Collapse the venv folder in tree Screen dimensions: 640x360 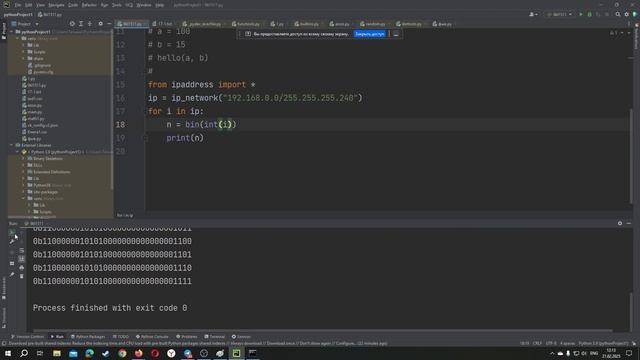tap(18, 38)
